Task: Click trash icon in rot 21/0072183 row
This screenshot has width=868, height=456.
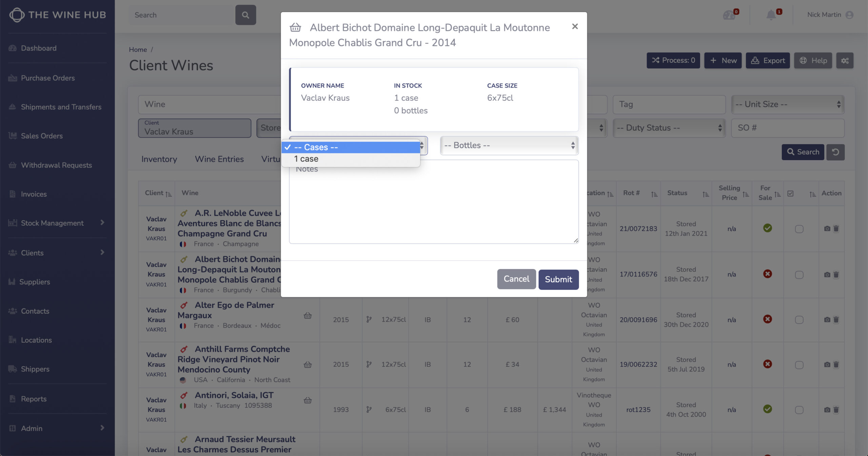Action: click(x=836, y=229)
